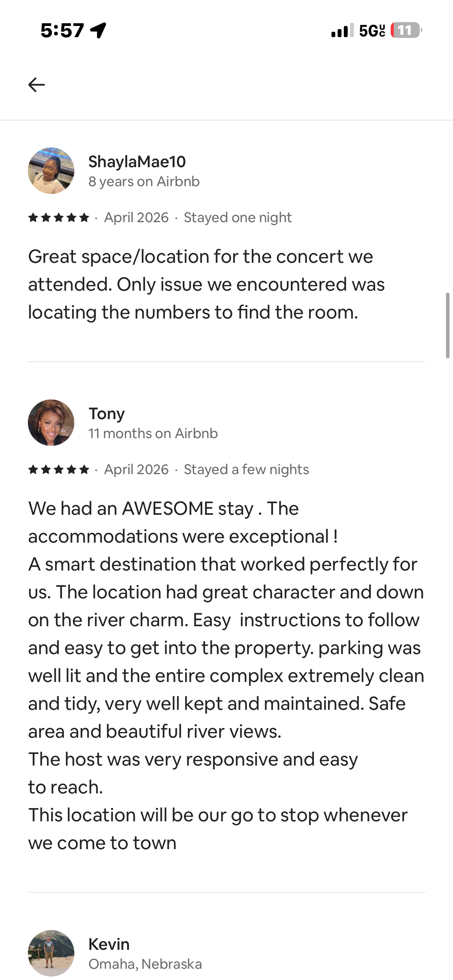Tap the '11 months on Airbnb' text
Screen dimensions: 453x980
coord(153,433)
